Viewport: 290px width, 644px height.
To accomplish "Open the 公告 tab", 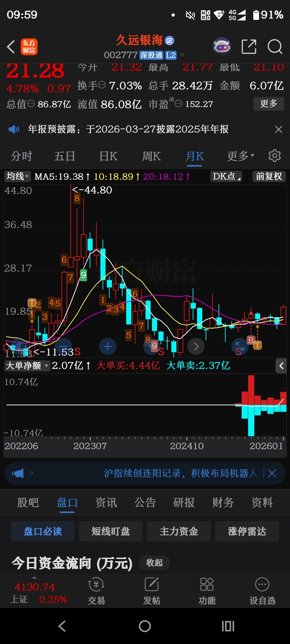I will click(x=145, y=503).
